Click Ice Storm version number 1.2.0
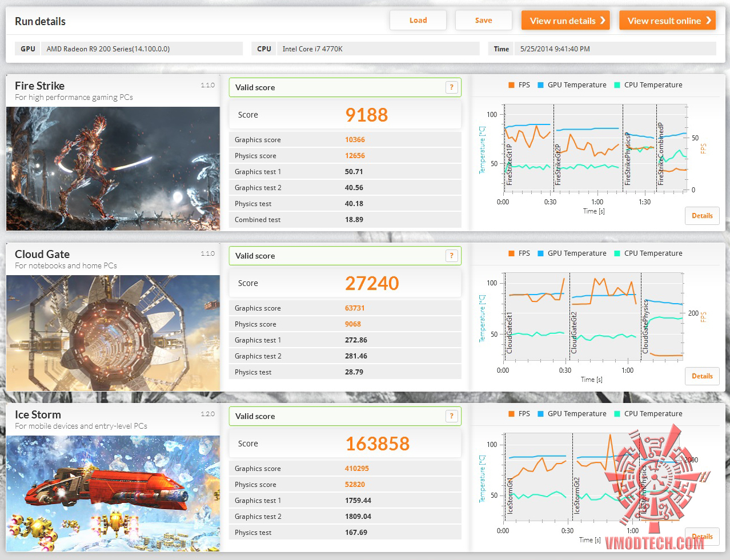This screenshot has width=730, height=560. tap(207, 414)
